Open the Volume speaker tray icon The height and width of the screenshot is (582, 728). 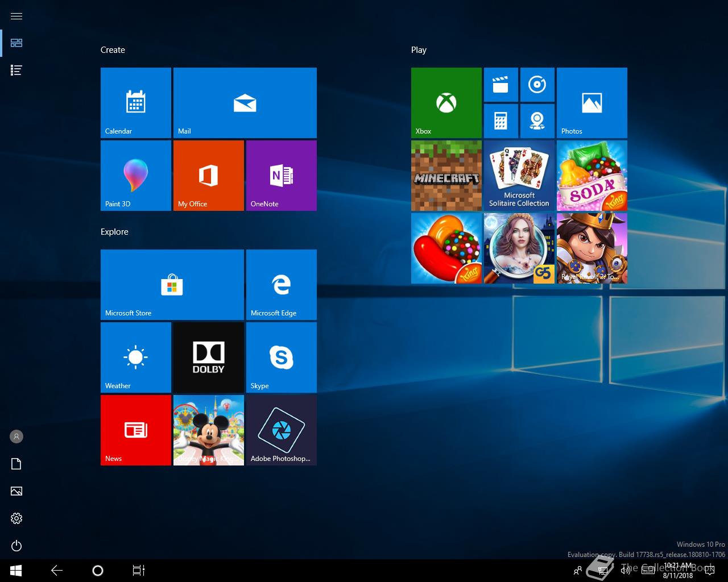tap(625, 571)
